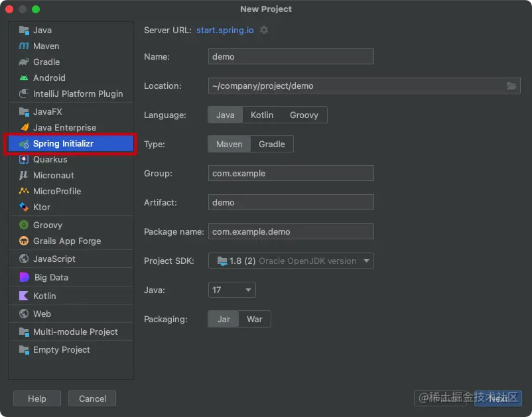This screenshot has width=532, height=417.
Task: Set packaging to War
Action: (255, 319)
